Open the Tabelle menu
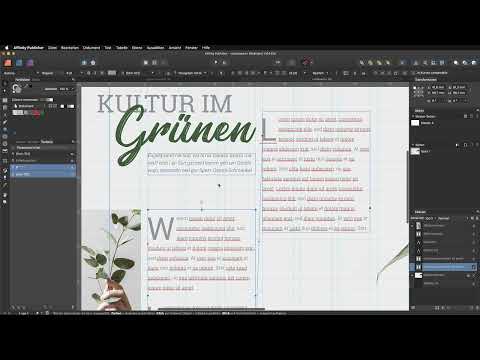Screen dimensions: 480x360 point(122,48)
